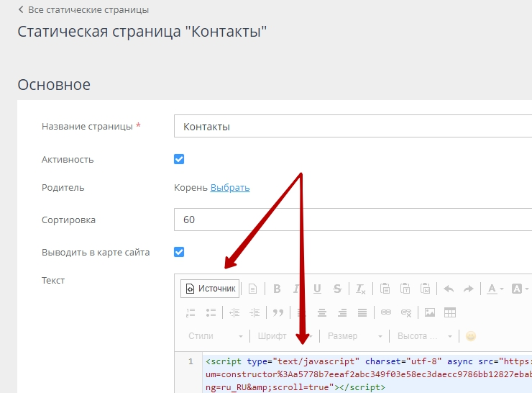This screenshot has width=532, height=393.
Task: Apply underline formatting
Action: (317, 289)
